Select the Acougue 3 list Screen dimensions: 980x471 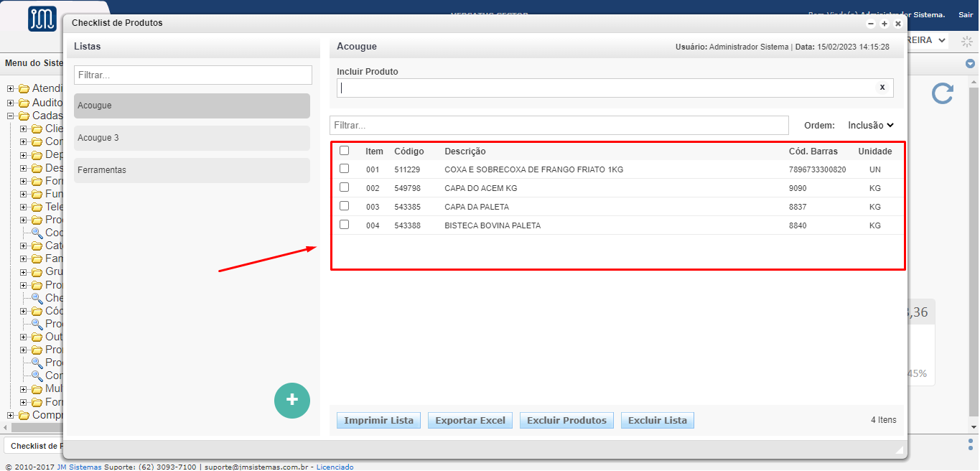pyautogui.click(x=192, y=138)
